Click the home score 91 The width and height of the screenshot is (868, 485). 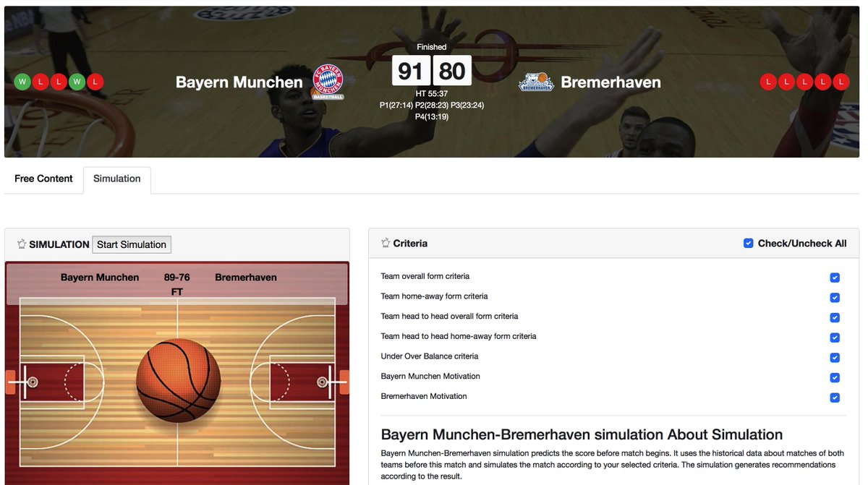pos(411,71)
